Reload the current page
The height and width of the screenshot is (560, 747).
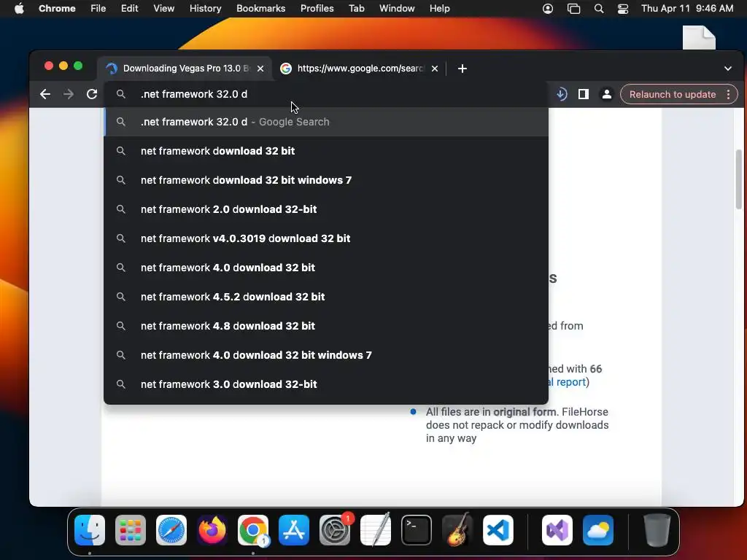tap(92, 94)
